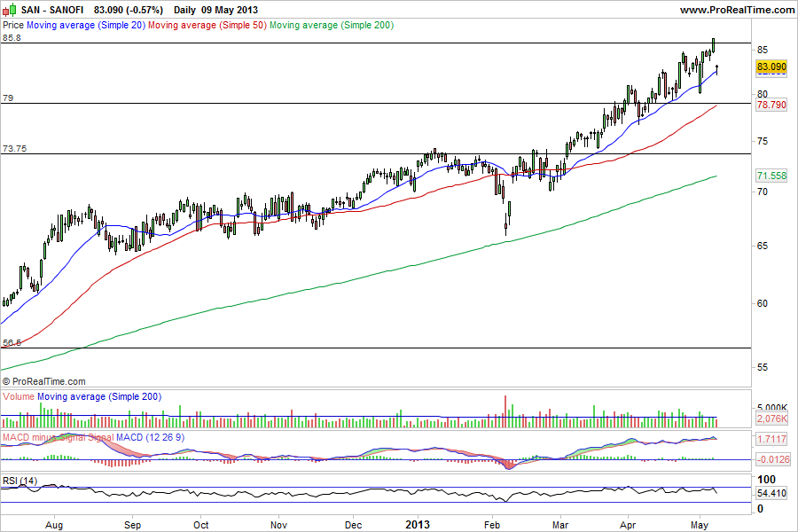
Task: Click the © ProRealTime.com copyright text
Action: (x=44, y=381)
